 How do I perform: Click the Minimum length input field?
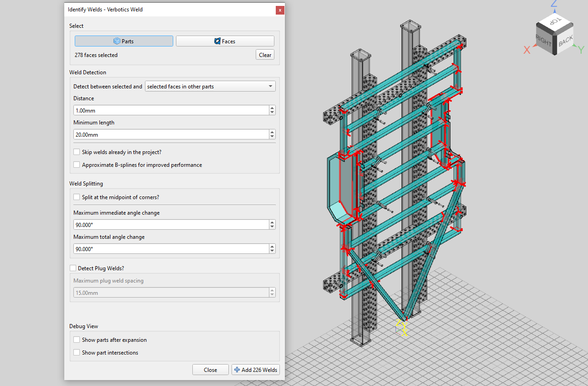coord(171,134)
